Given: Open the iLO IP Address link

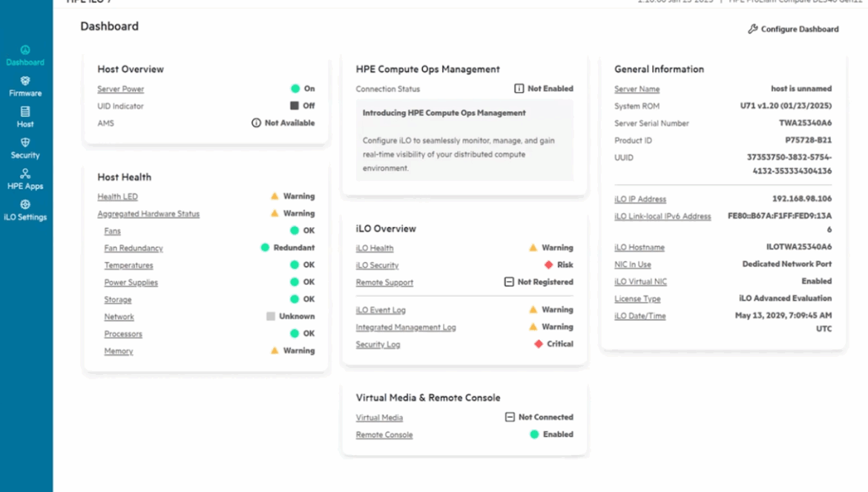Looking at the screenshot, I should [x=640, y=199].
